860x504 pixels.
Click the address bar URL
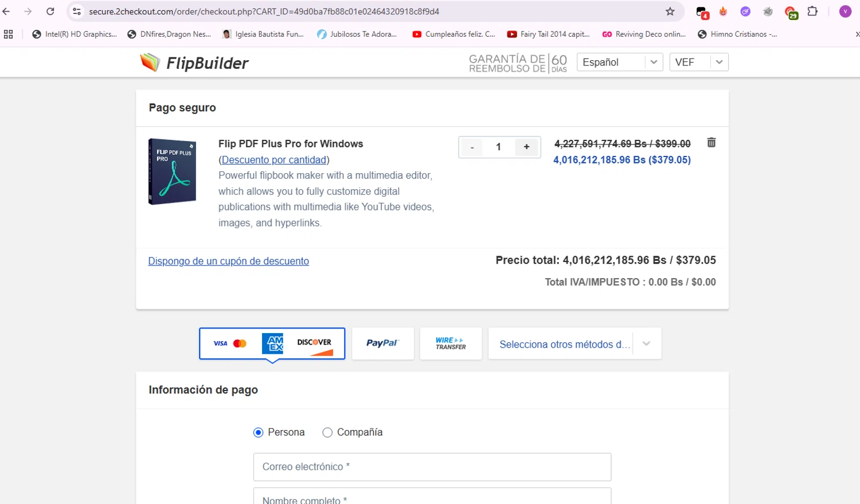pyautogui.click(x=264, y=11)
